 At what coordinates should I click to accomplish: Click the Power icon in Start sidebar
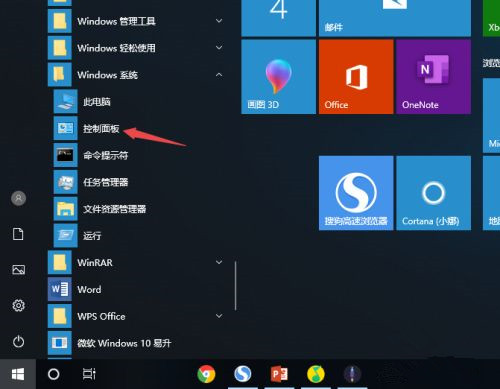tap(18, 341)
